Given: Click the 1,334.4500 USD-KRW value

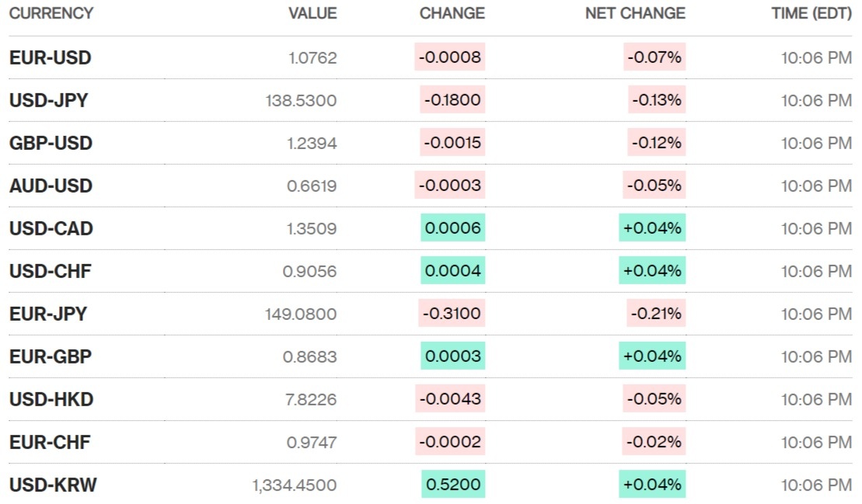Looking at the screenshot, I should (294, 485).
